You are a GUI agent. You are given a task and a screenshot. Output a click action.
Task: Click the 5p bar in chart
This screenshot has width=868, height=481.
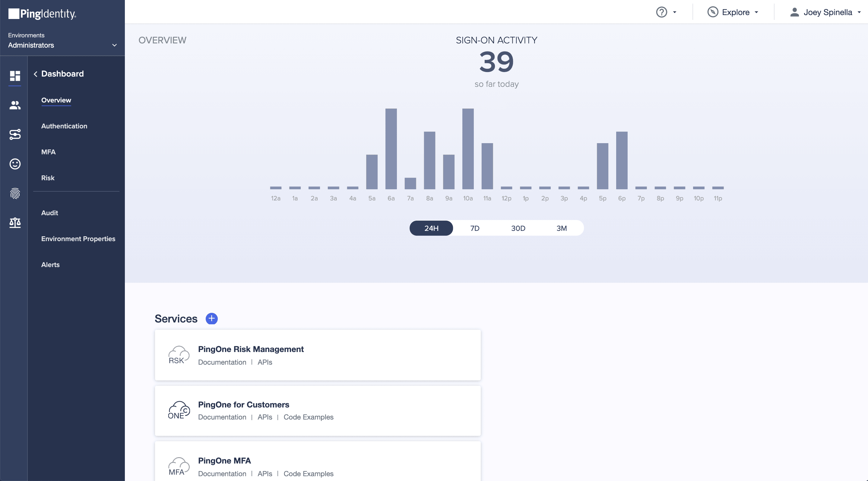[603, 166]
